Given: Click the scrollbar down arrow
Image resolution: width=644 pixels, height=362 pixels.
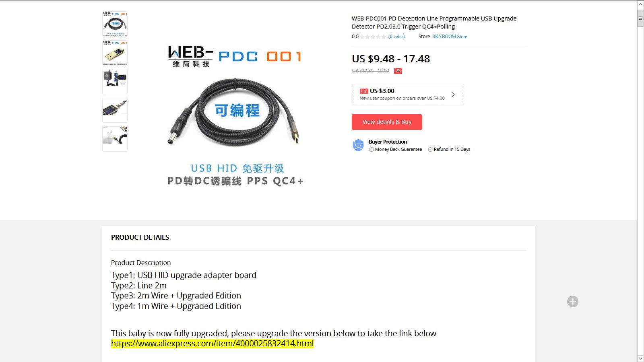Looking at the screenshot, I should [x=640, y=358].
